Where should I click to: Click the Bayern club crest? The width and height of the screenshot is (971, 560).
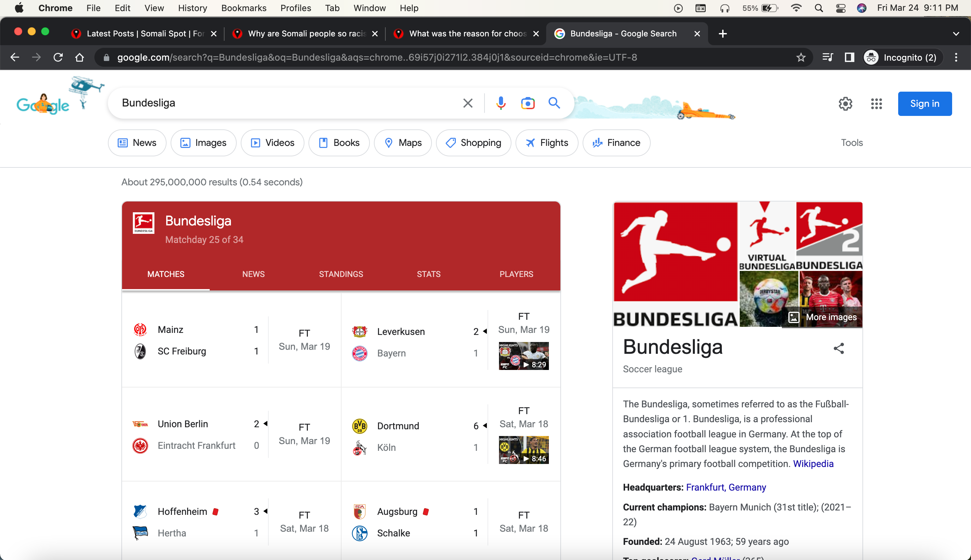click(x=359, y=353)
